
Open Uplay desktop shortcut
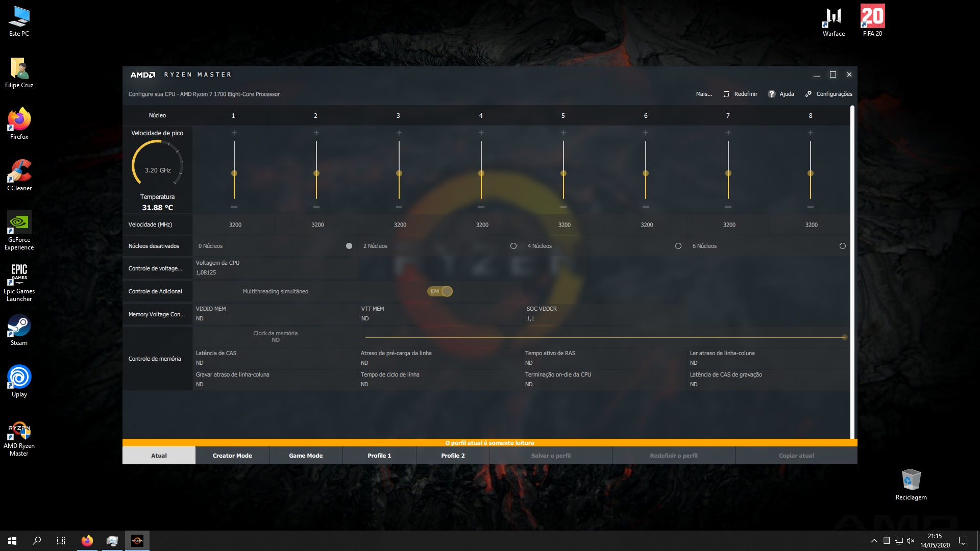(19, 382)
